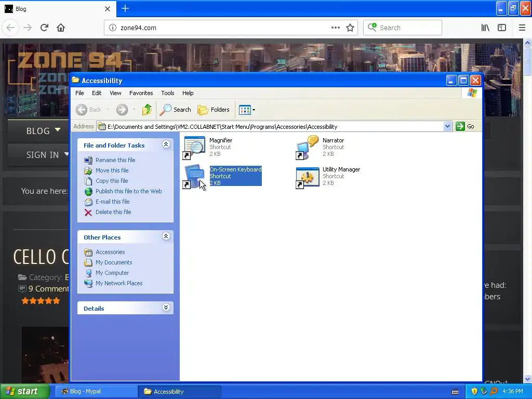Open the Help menu
Screen dimensions: 532x399
[x=188, y=93]
